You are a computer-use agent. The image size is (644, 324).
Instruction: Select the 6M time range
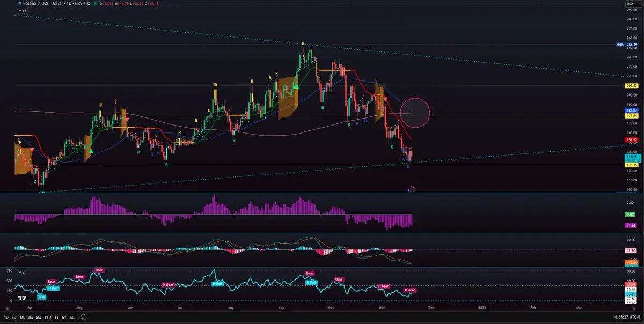pyautogui.click(x=38, y=318)
